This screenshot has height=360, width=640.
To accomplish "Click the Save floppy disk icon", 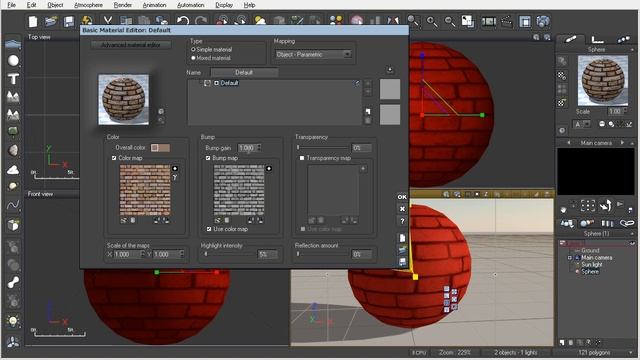I will (69, 21).
